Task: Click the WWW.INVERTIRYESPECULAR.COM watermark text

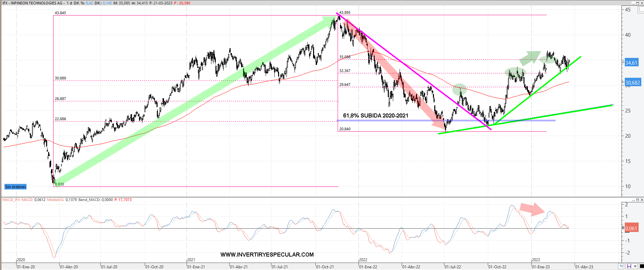Action: coord(267,255)
